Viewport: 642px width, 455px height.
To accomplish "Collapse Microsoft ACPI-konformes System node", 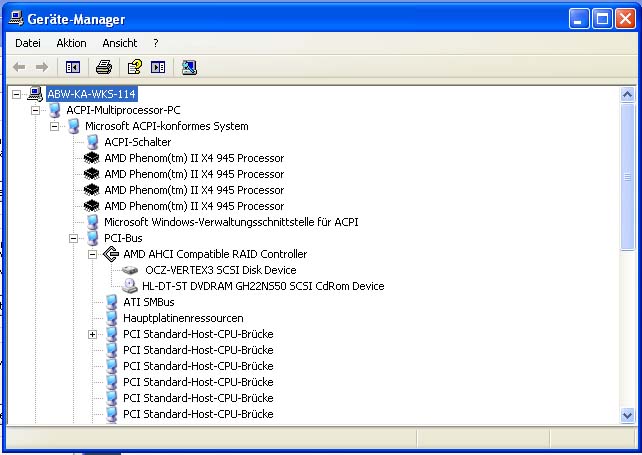I will tap(54, 127).
